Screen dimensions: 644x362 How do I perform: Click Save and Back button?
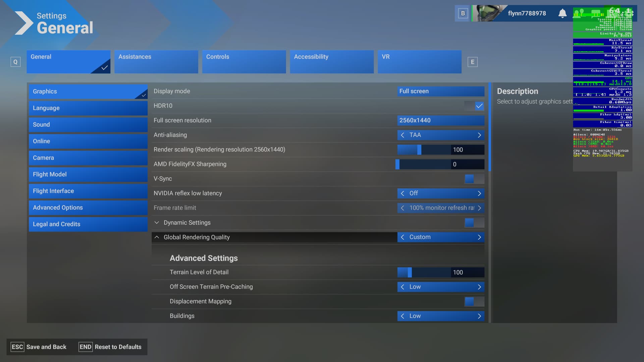39,347
